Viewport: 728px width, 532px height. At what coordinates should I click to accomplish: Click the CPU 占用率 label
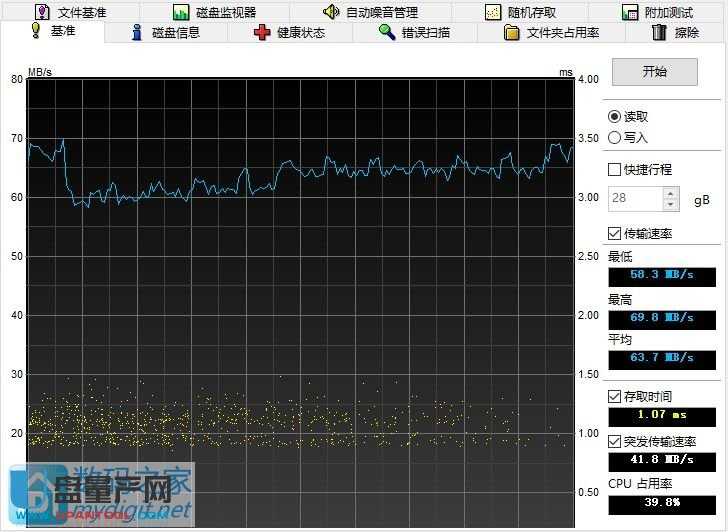pyautogui.click(x=640, y=484)
